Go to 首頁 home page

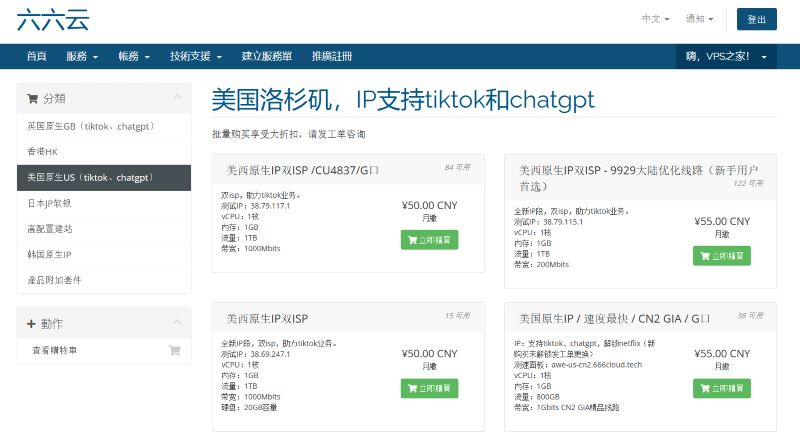pos(37,57)
